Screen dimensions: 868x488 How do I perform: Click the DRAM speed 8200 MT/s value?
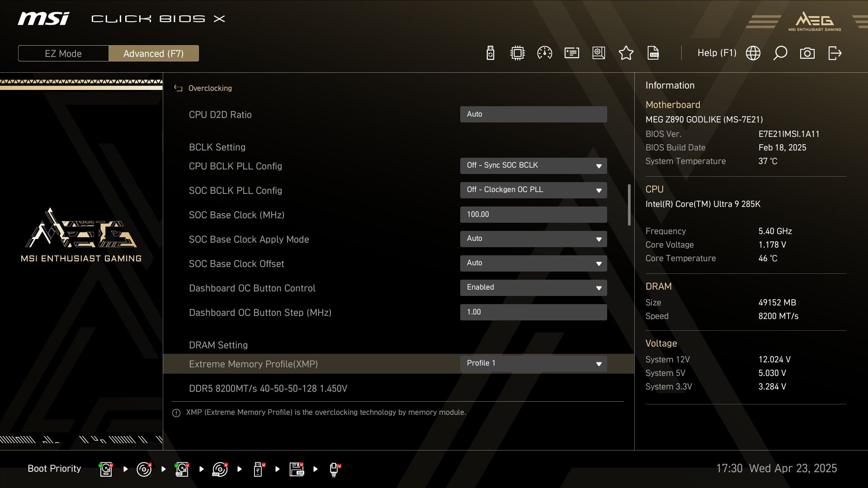(x=778, y=316)
